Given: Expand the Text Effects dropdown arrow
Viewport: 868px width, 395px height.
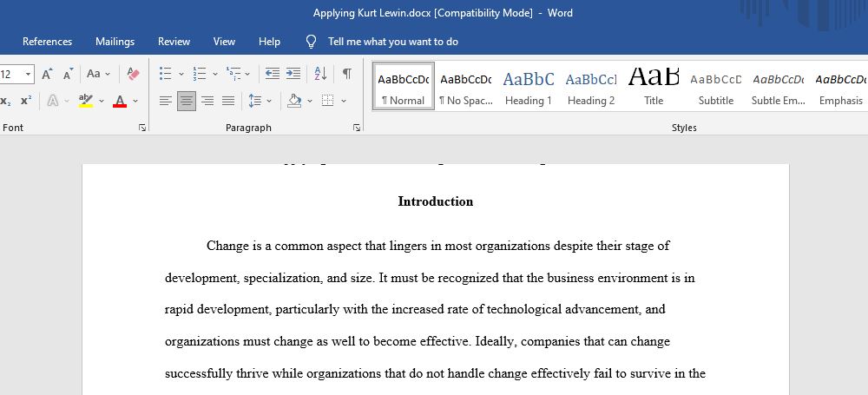Looking at the screenshot, I should 67,101.
